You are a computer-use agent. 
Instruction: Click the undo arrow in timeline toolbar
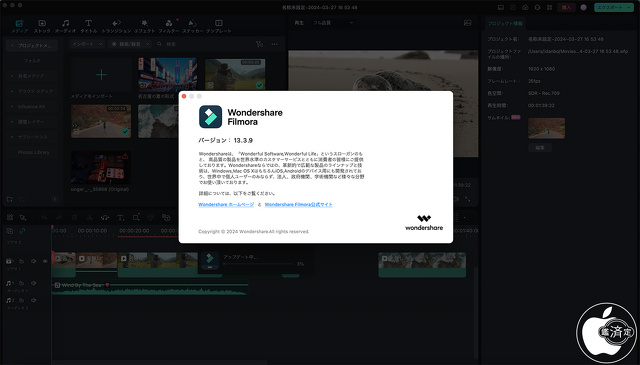click(44, 218)
